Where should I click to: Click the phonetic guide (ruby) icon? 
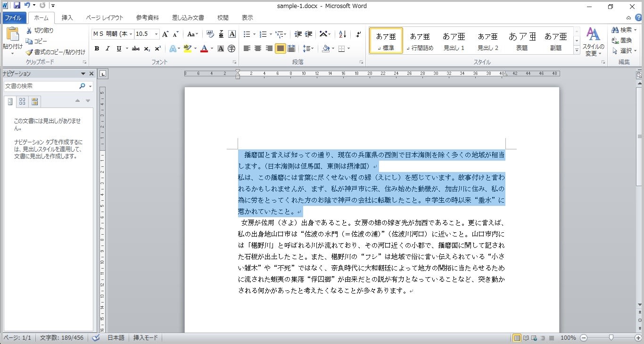click(x=221, y=34)
